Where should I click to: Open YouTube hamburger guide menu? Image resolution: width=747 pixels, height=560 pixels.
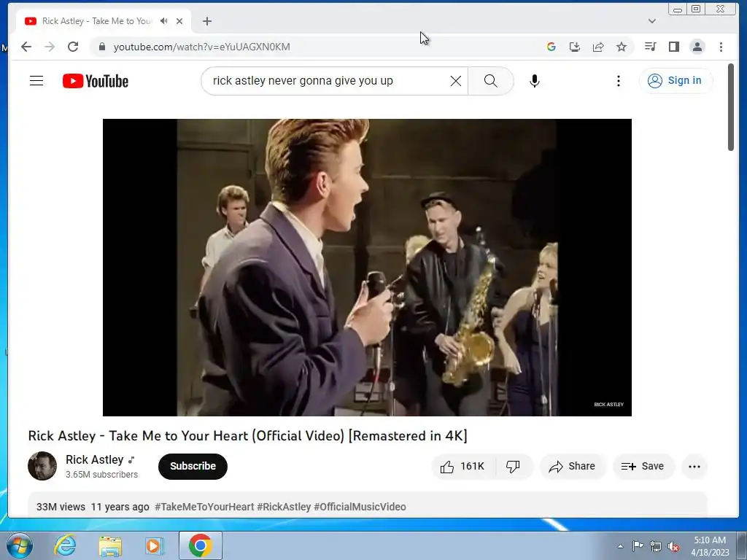[36, 81]
